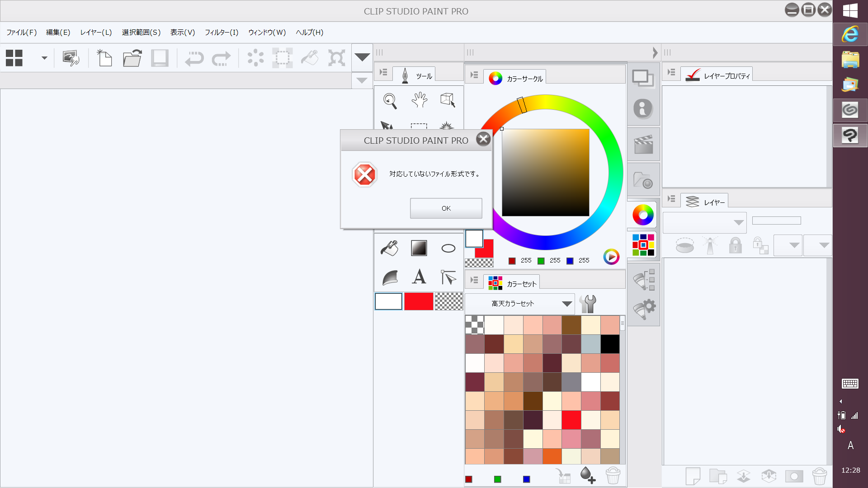This screenshot has height=488, width=868.
Task: Select the magnifier zoom tool
Action: coord(390,100)
